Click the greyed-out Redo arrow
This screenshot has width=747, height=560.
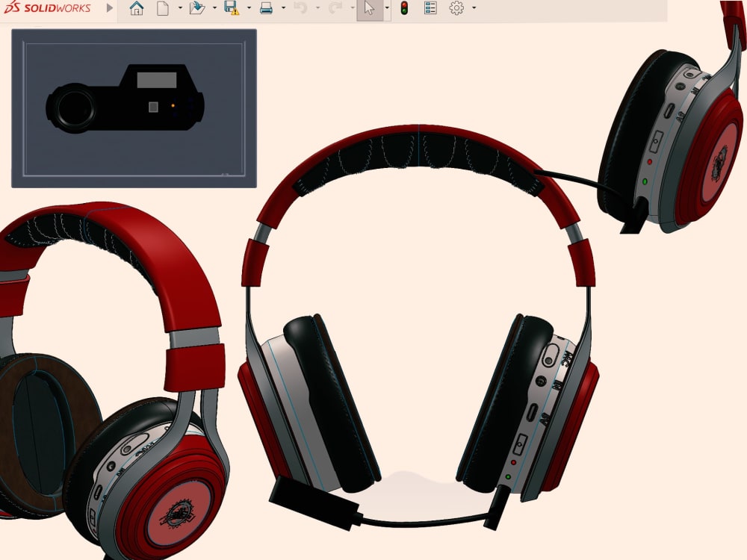[335, 8]
